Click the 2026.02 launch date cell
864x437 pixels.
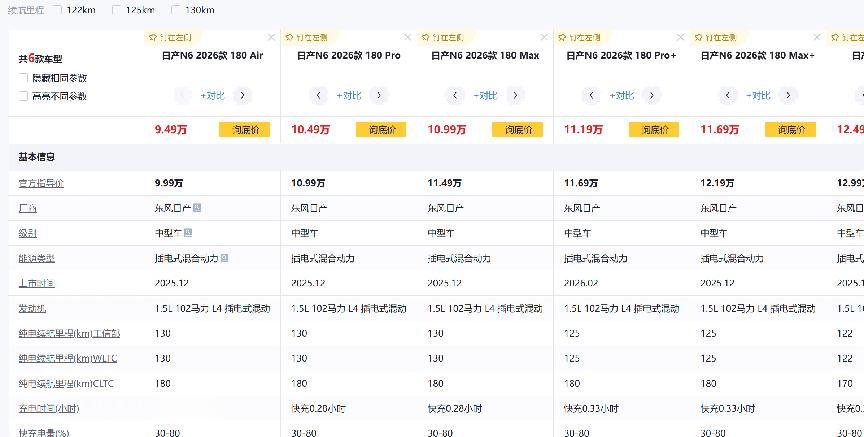pos(581,283)
